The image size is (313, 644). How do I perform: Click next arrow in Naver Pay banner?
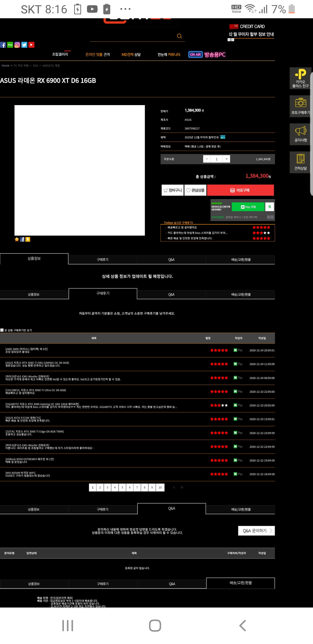[x=272, y=217]
